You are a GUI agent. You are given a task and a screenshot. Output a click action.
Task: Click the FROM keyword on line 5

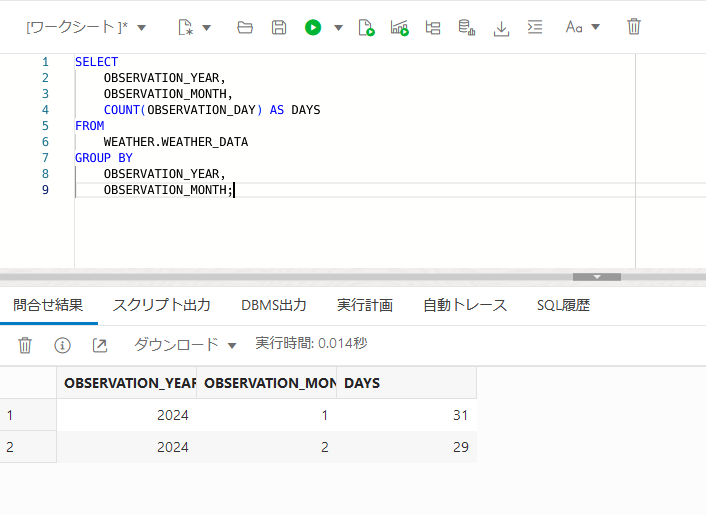click(90, 126)
